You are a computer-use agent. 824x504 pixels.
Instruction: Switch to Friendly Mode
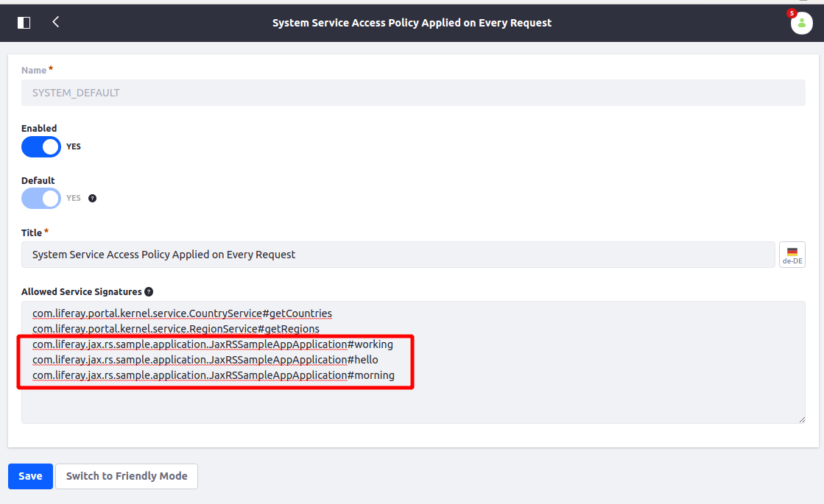(127, 476)
